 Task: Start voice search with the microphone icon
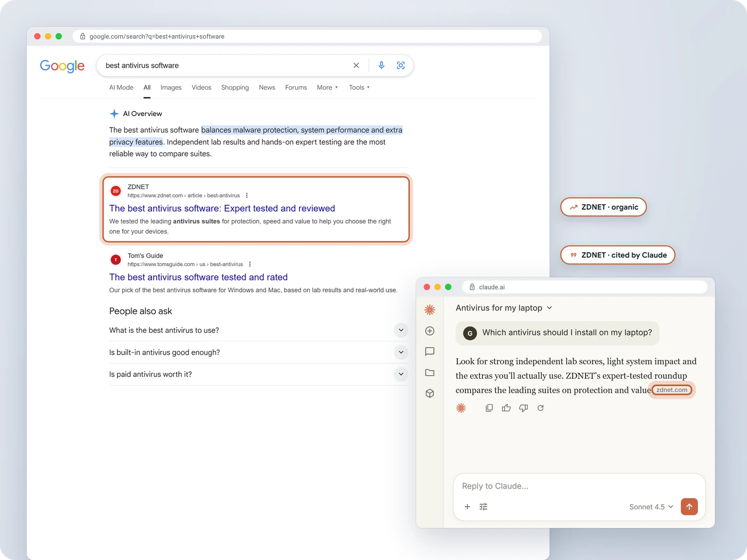382,66
